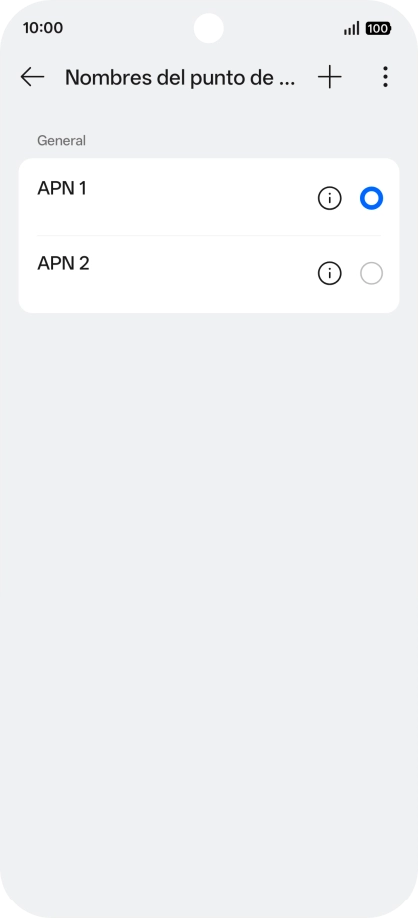
Task: Tap the blue selected radio circle
Action: coord(371,198)
